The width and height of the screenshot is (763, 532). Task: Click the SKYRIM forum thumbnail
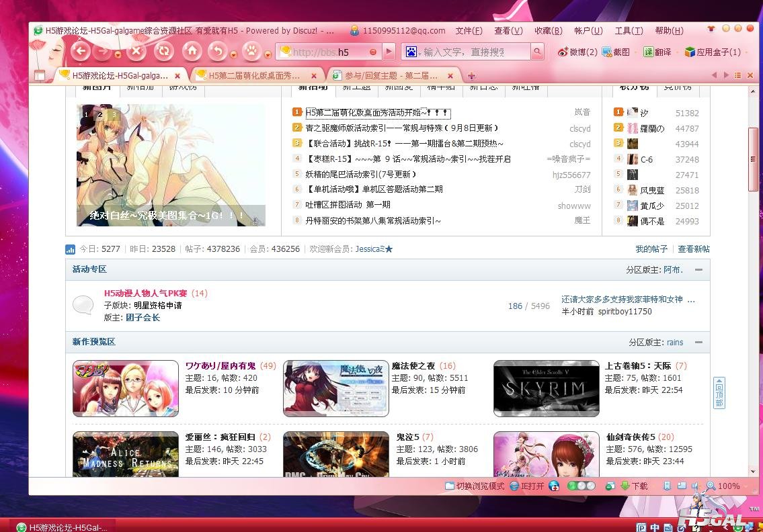click(546, 388)
